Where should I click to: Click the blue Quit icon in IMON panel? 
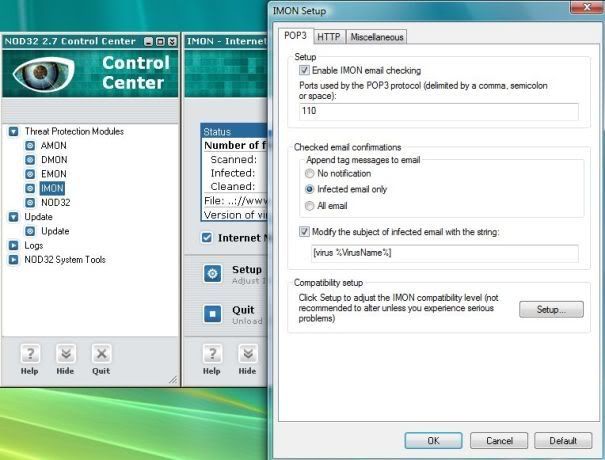tap(212, 315)
